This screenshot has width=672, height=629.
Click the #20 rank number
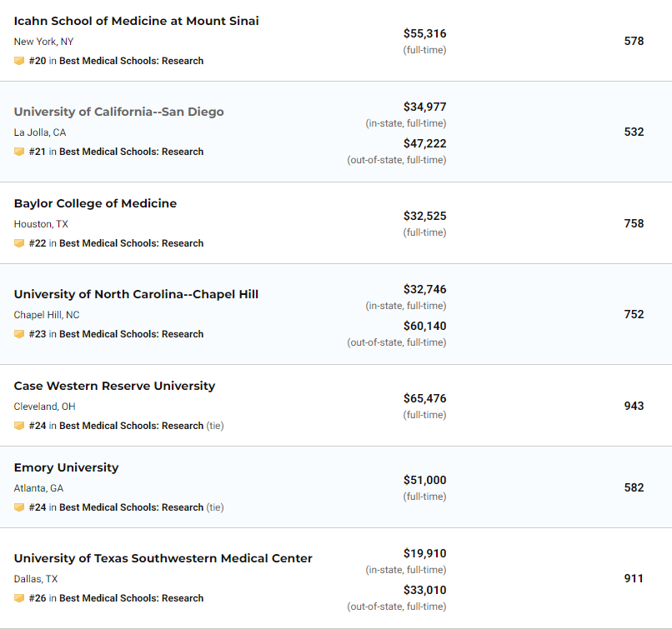pos(38,61)
